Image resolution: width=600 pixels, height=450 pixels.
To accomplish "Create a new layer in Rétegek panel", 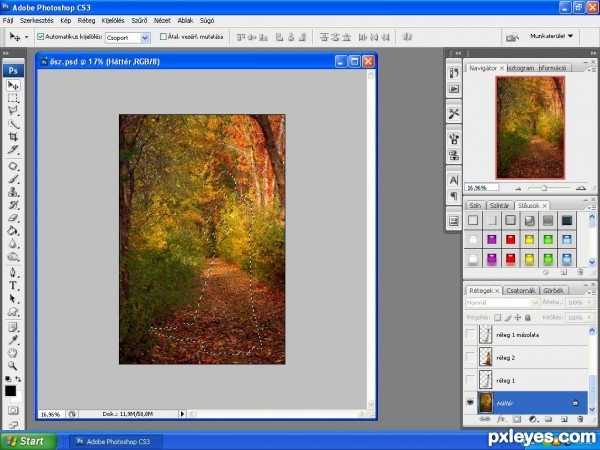I will [x=564, y=419].
